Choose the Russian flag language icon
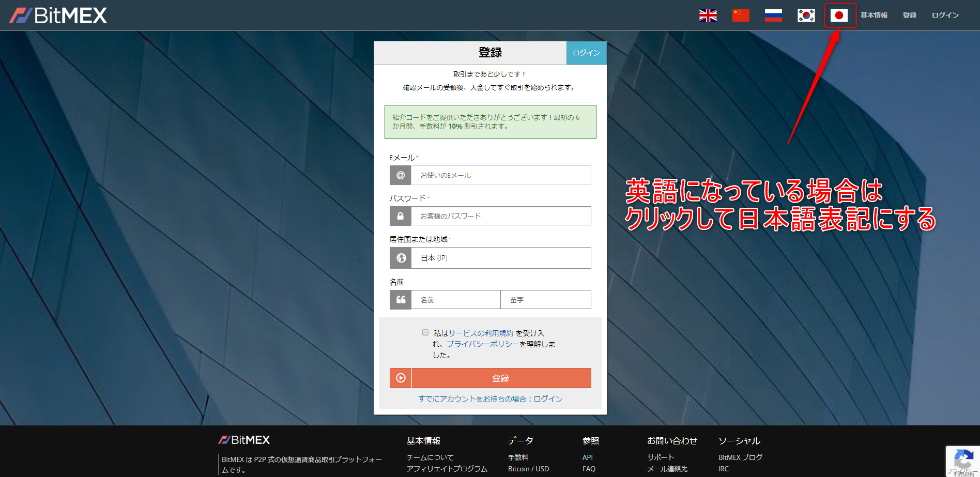 (773, 16)
